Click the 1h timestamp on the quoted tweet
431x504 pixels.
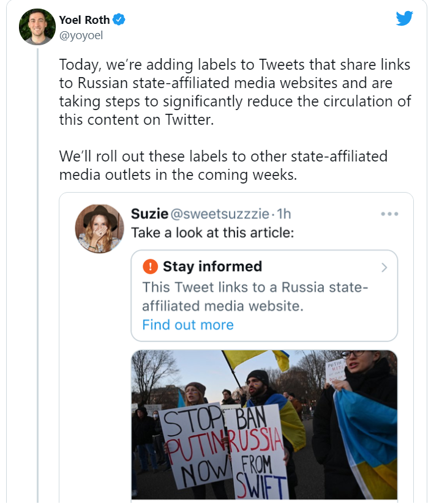[x=283, y=213]
